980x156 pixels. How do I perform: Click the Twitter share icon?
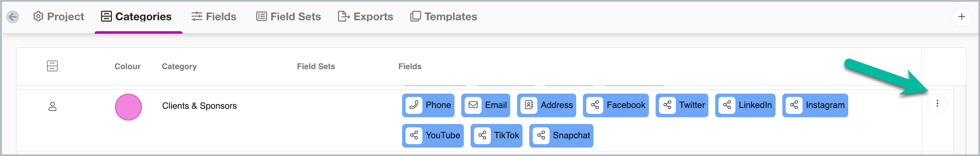[667, 105]
